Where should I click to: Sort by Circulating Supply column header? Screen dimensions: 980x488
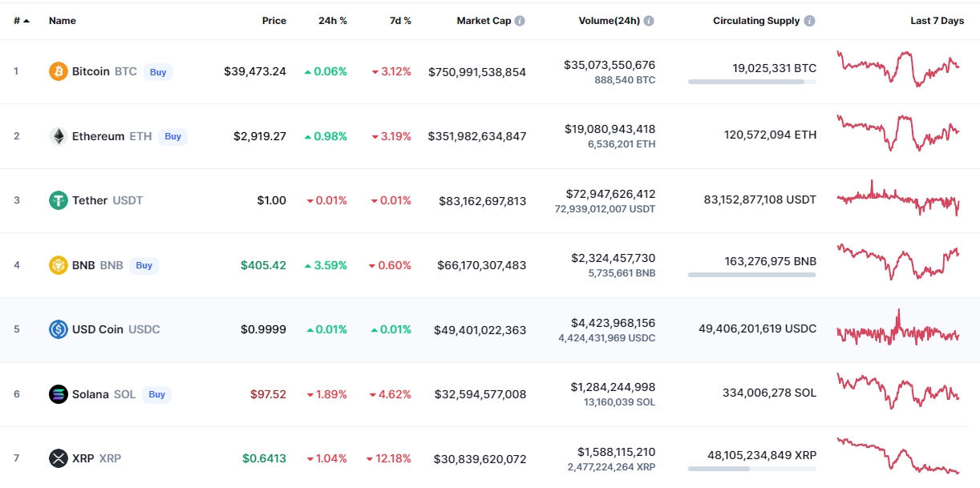[756, 21]
